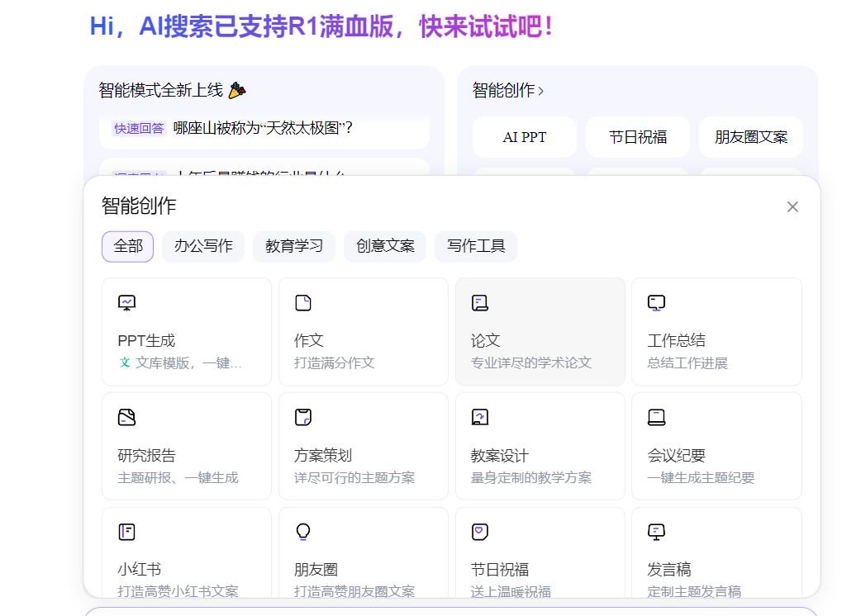
Task: Open the 哪座山被称为"天然太极图" question
Action: [x=263, y=128]
